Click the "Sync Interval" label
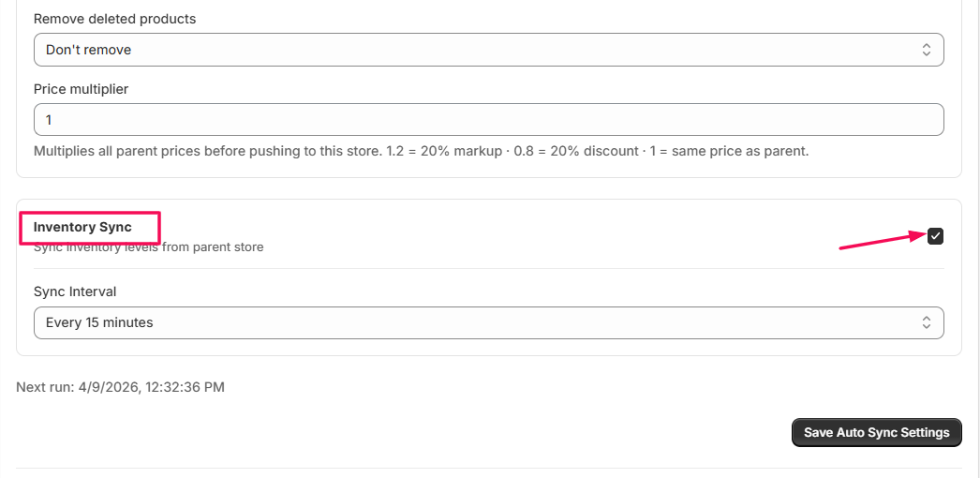The width and height of the screenshot is (980, 478). pos(75,291)
